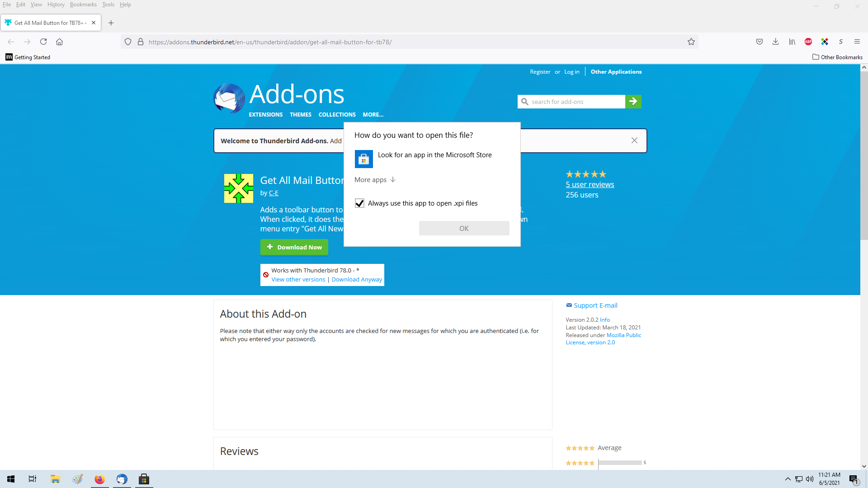Click the browser Back arrow
Screen dimensions: 868x488
pyautogui.click(x=11, y=42)
